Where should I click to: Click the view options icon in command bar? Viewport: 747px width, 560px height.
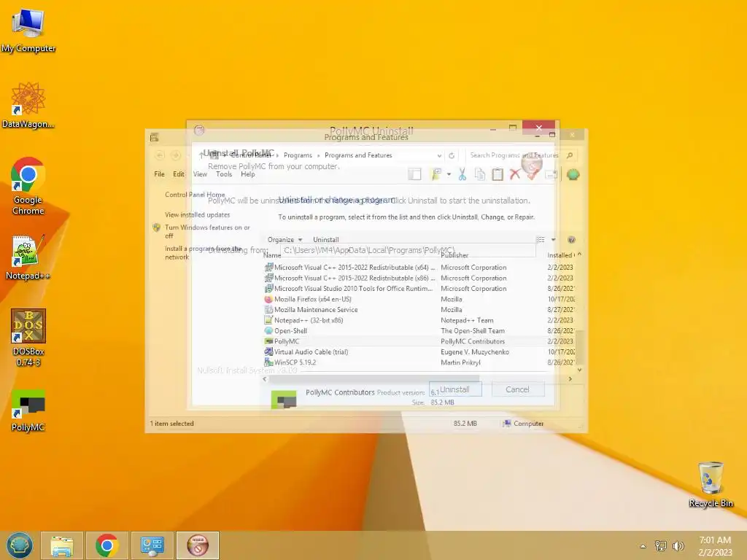(541, 239)
